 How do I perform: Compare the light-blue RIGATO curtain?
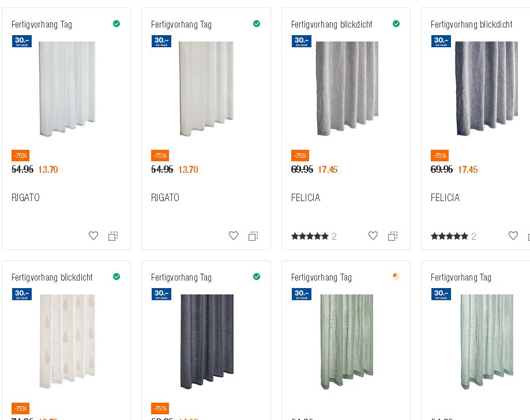113,236
